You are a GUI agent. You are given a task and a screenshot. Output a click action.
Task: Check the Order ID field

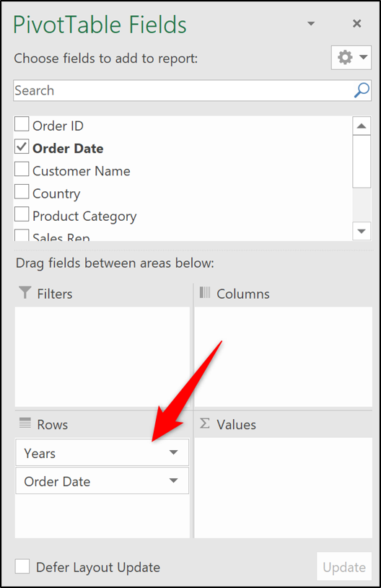tap(22, 124)
